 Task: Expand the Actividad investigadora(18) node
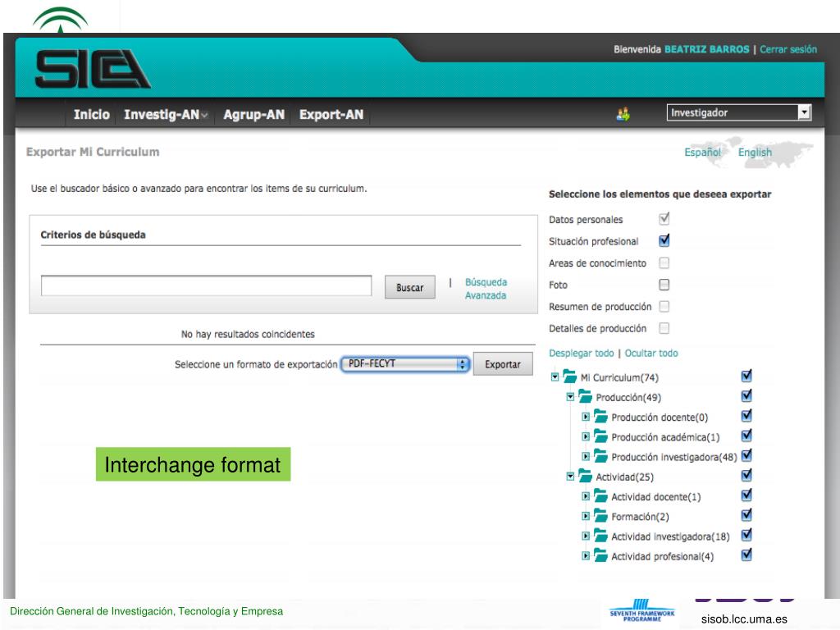[586, 536]
